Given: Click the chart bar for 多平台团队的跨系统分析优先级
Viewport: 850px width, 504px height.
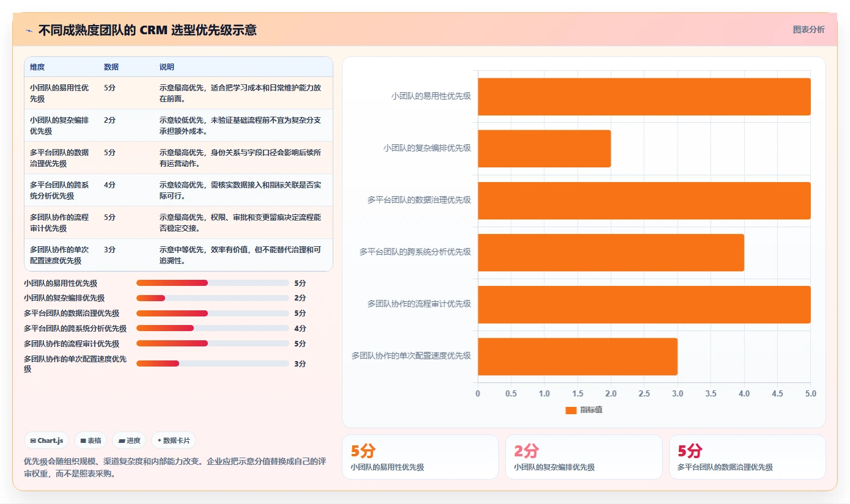Looking at the screenshot, I should 611,252.
